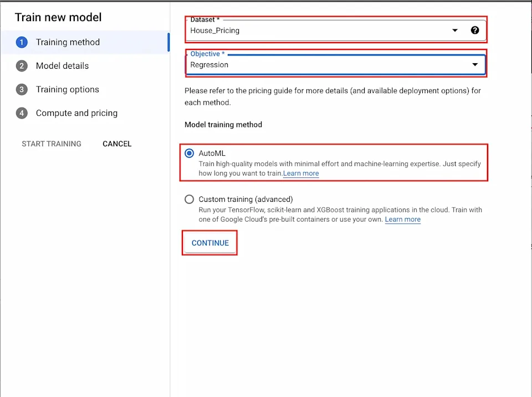This screenshot has height=397, width=532.
Task: Click the Regression objective field
Action: point(336,64)
